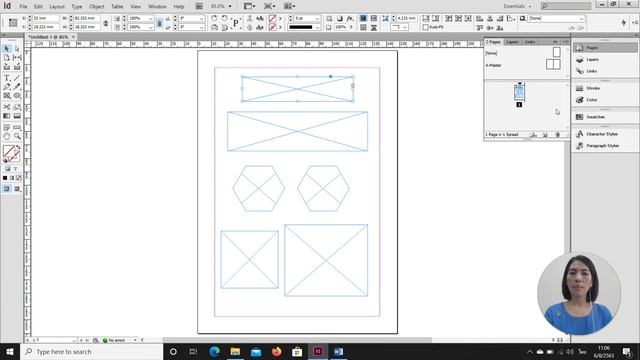Click the drop shadow effect icon
This screenshot has width=640, height=360.
340,18
